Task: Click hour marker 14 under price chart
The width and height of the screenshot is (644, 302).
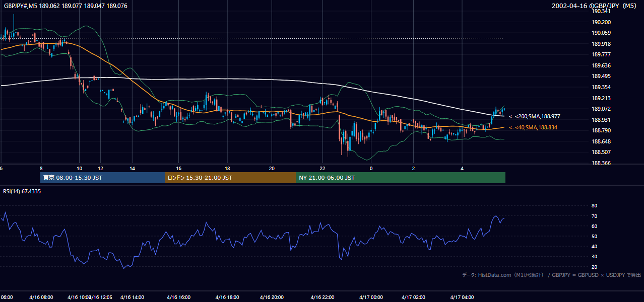Action: point(132,168)
